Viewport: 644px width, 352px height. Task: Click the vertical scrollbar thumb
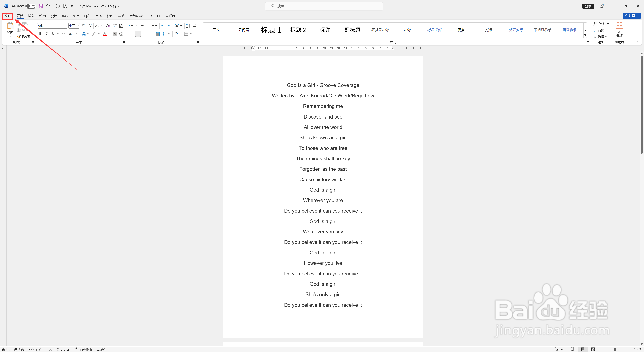pos(641,105)
